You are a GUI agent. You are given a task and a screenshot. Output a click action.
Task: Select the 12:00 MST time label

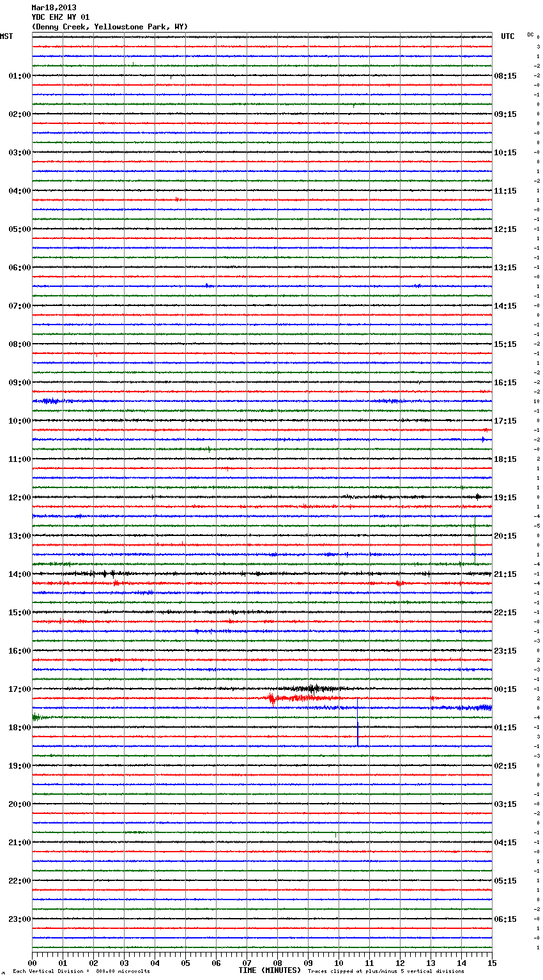(20, 498)
